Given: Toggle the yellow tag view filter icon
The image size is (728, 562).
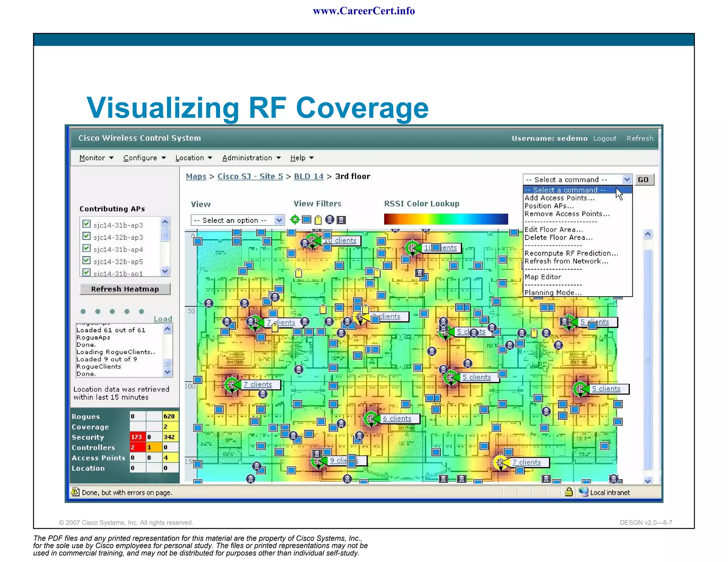Looking at the screenshot, I should [318, 220].
